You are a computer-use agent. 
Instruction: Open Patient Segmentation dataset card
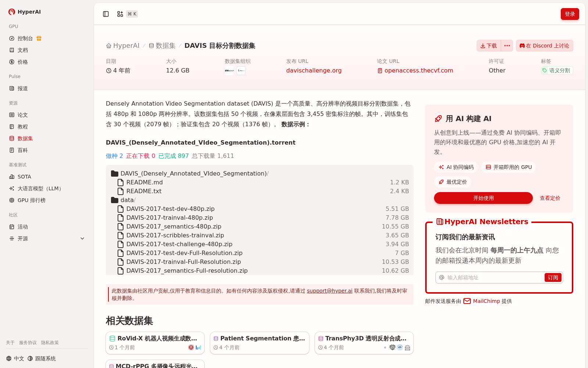point(259,343)
